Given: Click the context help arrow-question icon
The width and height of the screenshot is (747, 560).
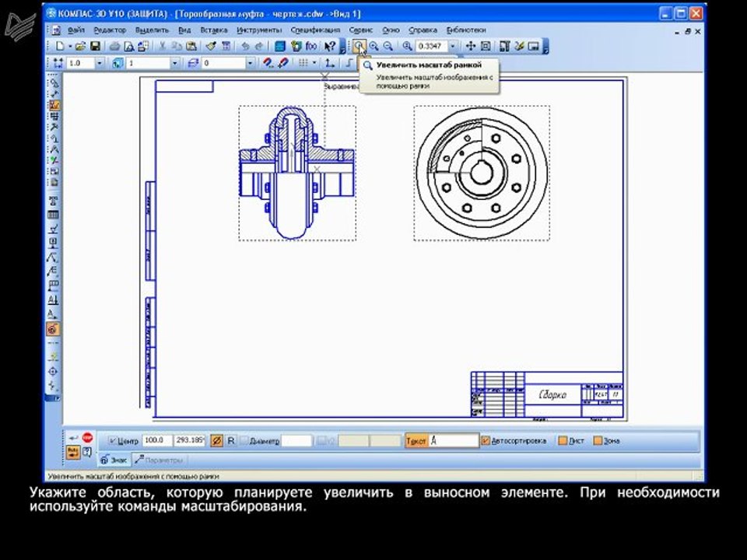Looking at the screenshot, I should tap(329, 46).
